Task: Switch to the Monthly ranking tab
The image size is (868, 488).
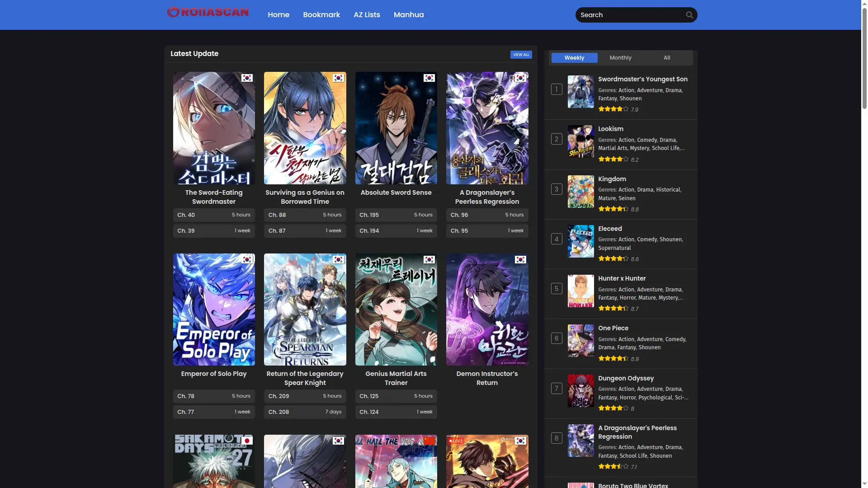Action: coord(620,58)
